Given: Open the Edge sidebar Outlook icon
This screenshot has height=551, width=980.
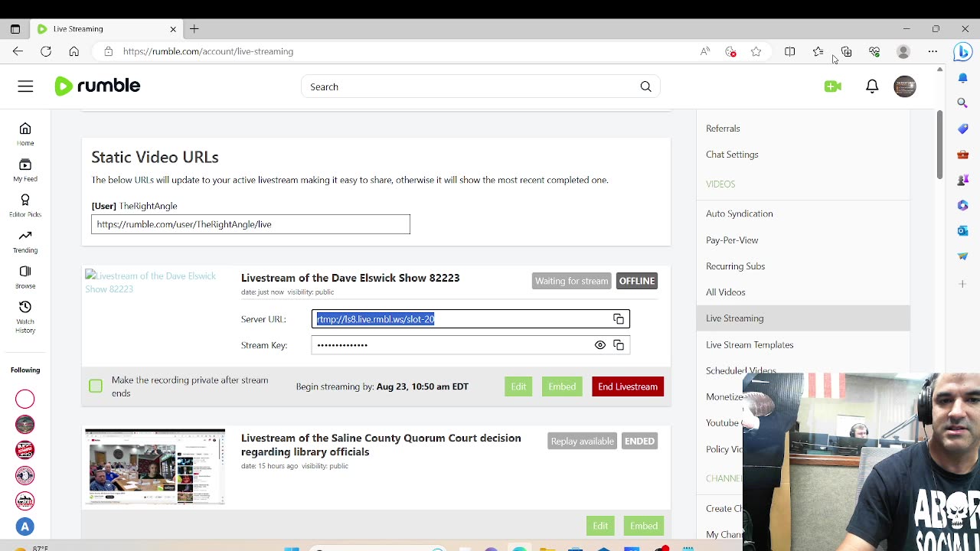Looking at the screenshot, I should pyautogui.click(x=963, y=230).
